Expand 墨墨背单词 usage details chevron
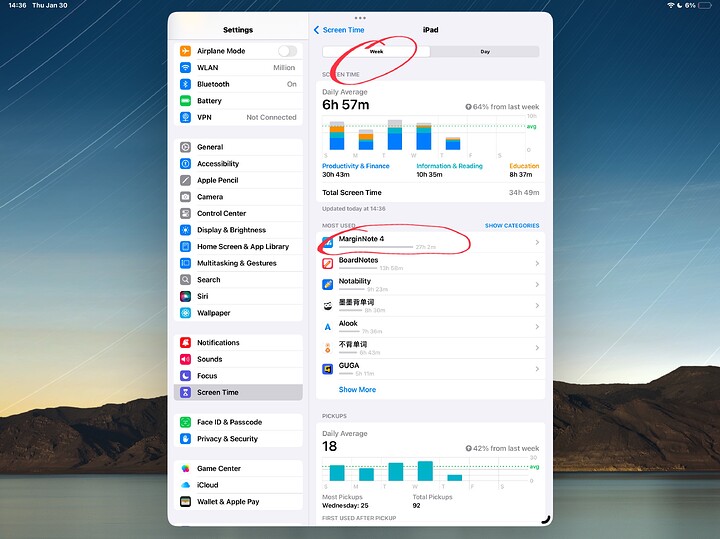 click(537, 306)
